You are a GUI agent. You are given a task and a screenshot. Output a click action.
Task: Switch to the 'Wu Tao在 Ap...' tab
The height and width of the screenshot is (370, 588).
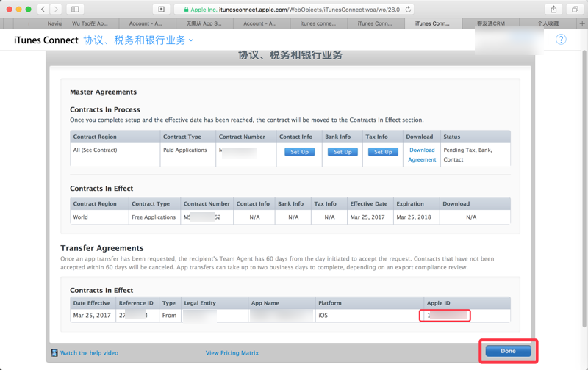pyautogui.click(x=90, y=23)
